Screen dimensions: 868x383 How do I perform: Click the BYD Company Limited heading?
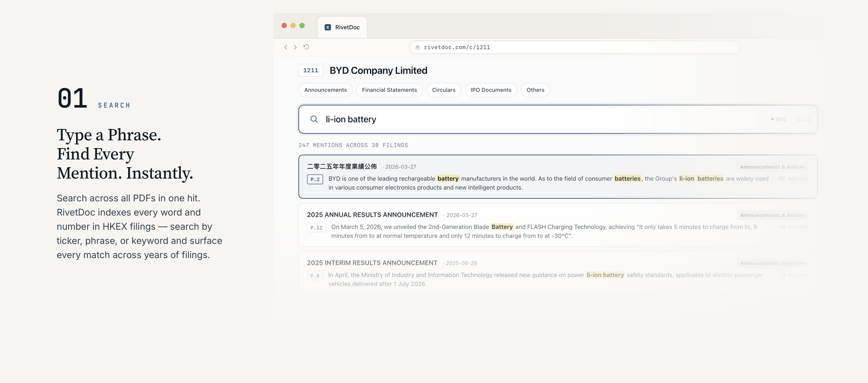(378, 70)
